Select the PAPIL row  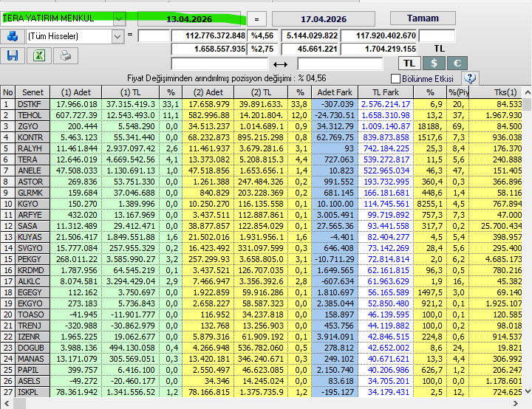(261, 370)
